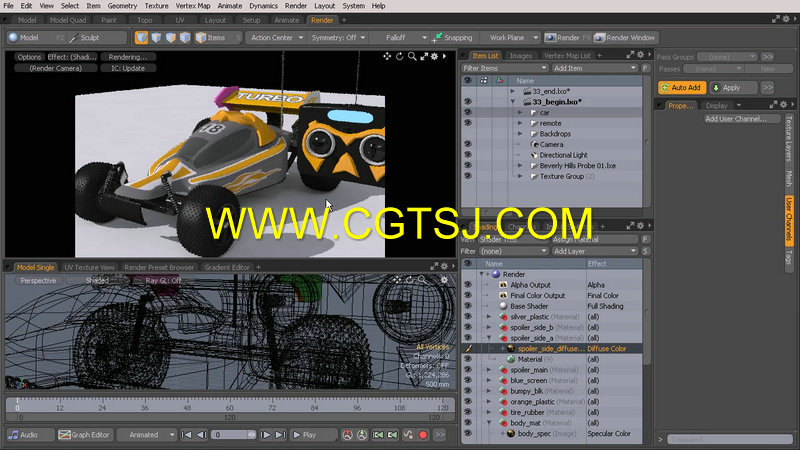Open the Add Item dropdown
The height and width of the screenshot is (450, 800).
tap(594, 68)
